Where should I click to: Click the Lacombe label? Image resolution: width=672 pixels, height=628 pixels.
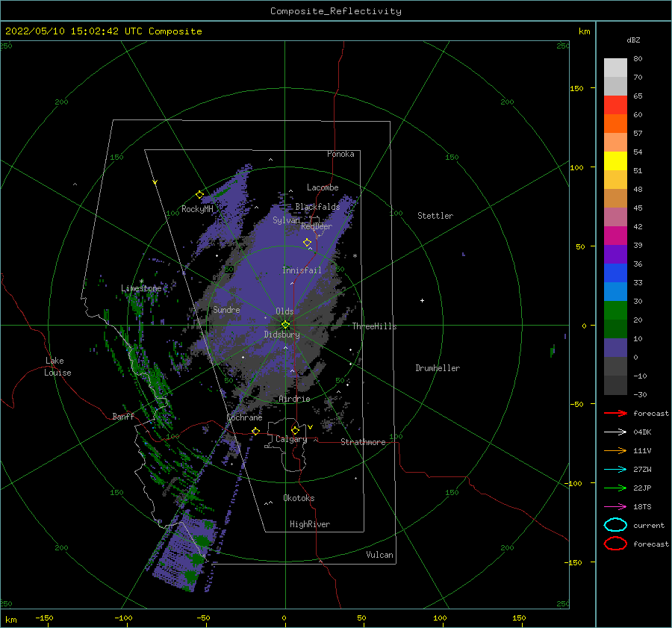[x=323, y=187]
